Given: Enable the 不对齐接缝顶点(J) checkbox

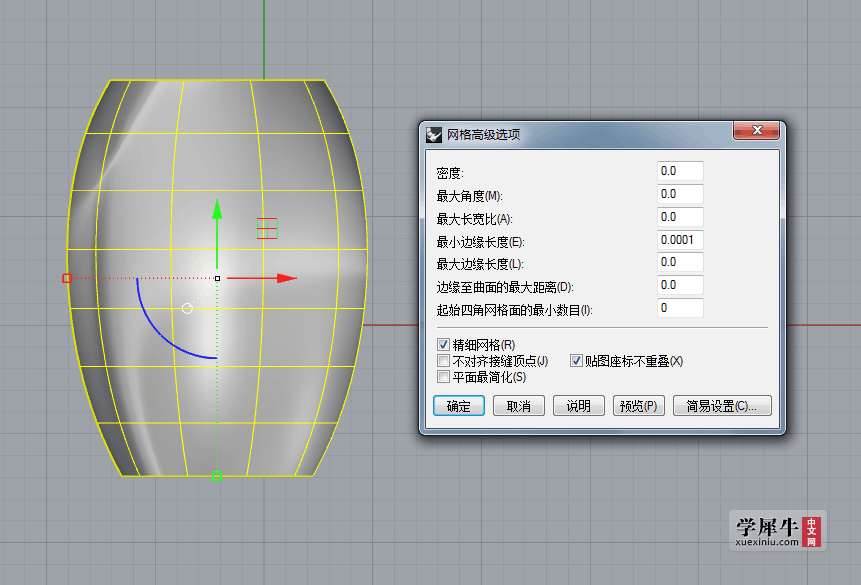Looking at the screenshot, I should click(x=444, y=360).
